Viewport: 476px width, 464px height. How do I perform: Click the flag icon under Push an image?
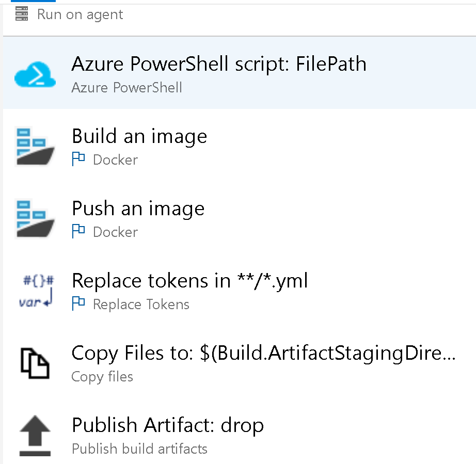pyautogui.click(x=78, y=232)
